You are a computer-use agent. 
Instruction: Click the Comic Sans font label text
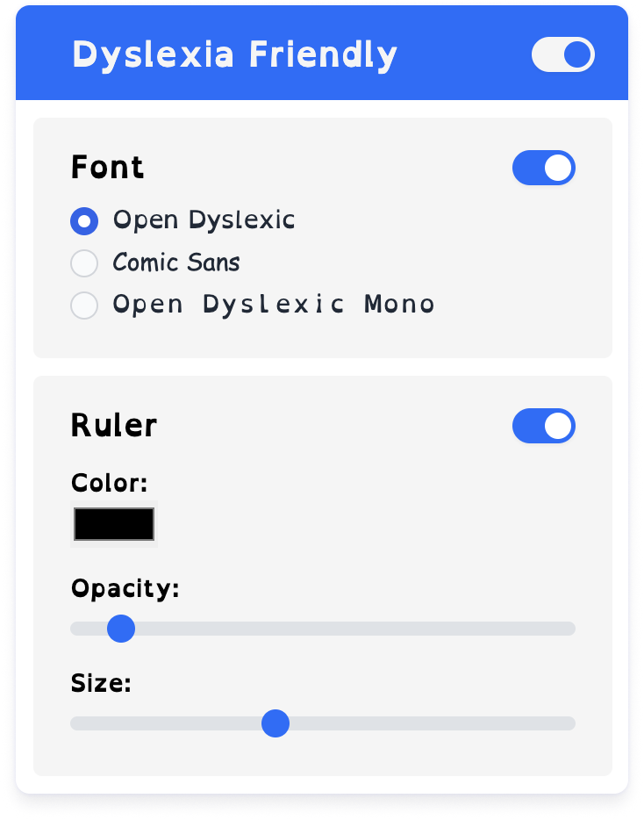click(x=176, y=262)
